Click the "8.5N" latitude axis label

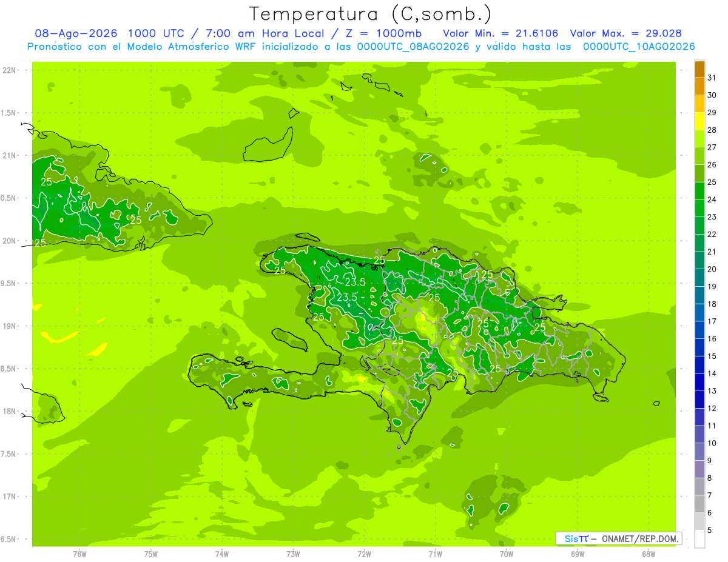tap(9, 369)
